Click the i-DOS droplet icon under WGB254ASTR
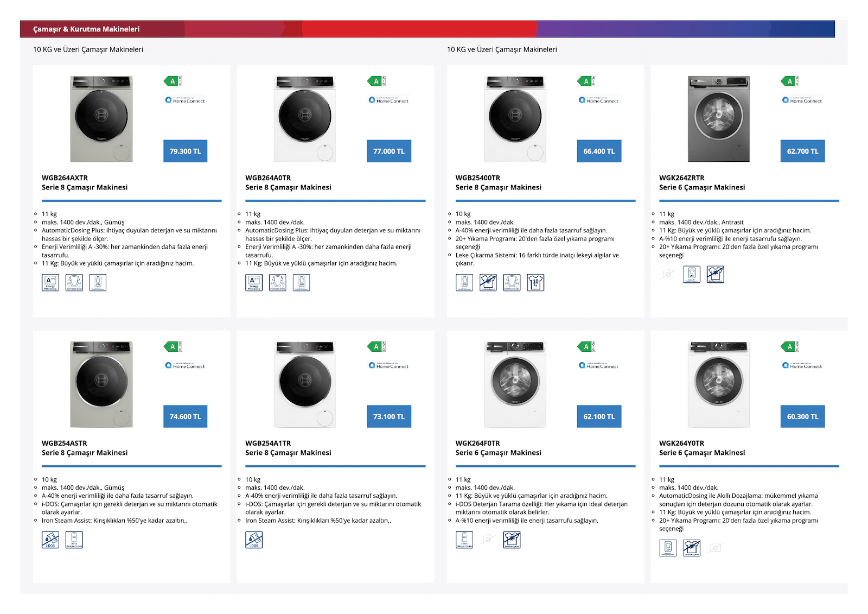 50,540
